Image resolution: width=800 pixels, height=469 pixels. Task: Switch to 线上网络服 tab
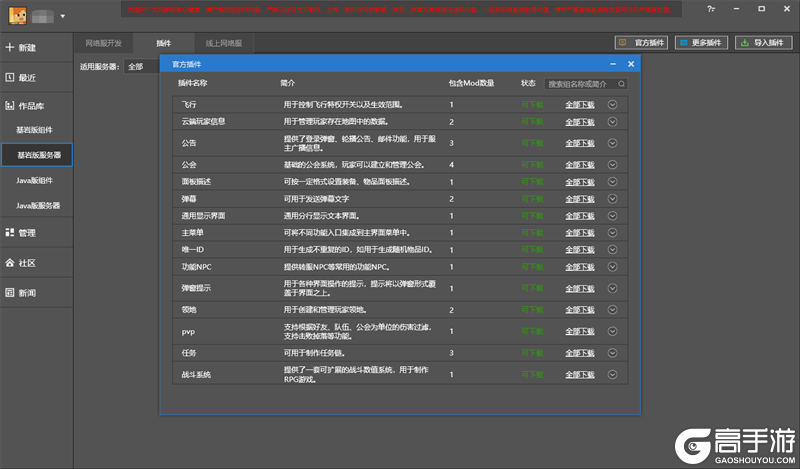(223, 43)
